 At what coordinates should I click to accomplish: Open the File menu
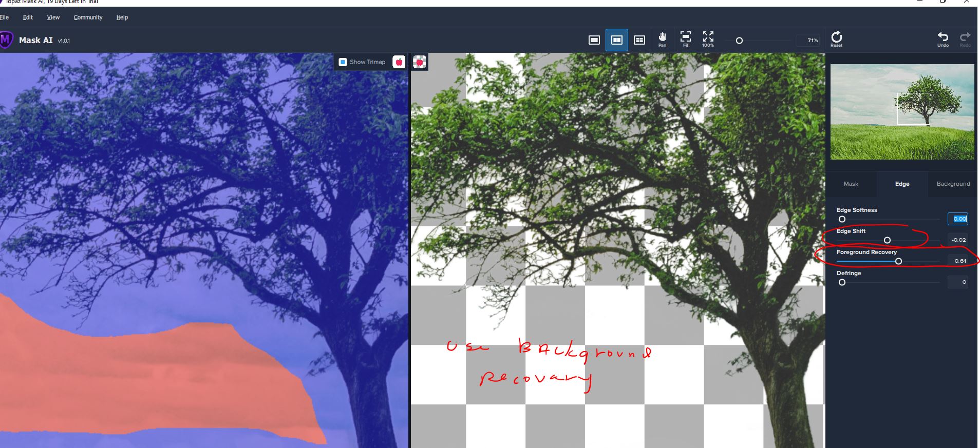5,17
